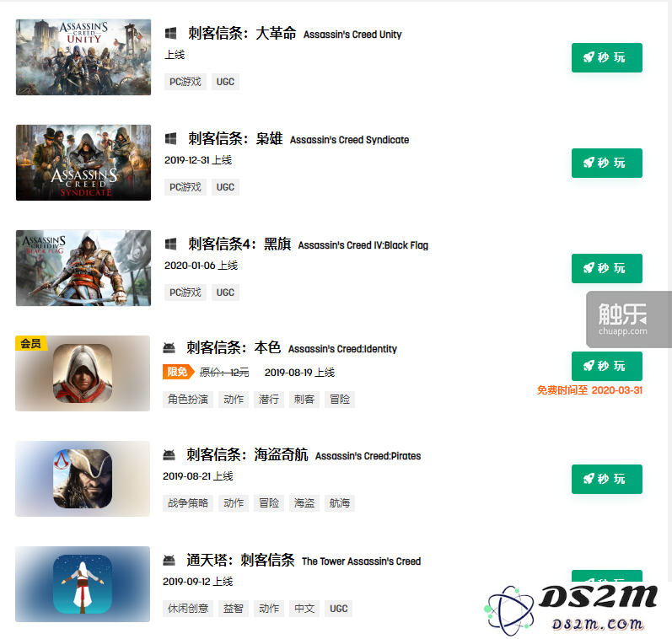Open the Assassin's Creed Identity app icon

(83, 373)
